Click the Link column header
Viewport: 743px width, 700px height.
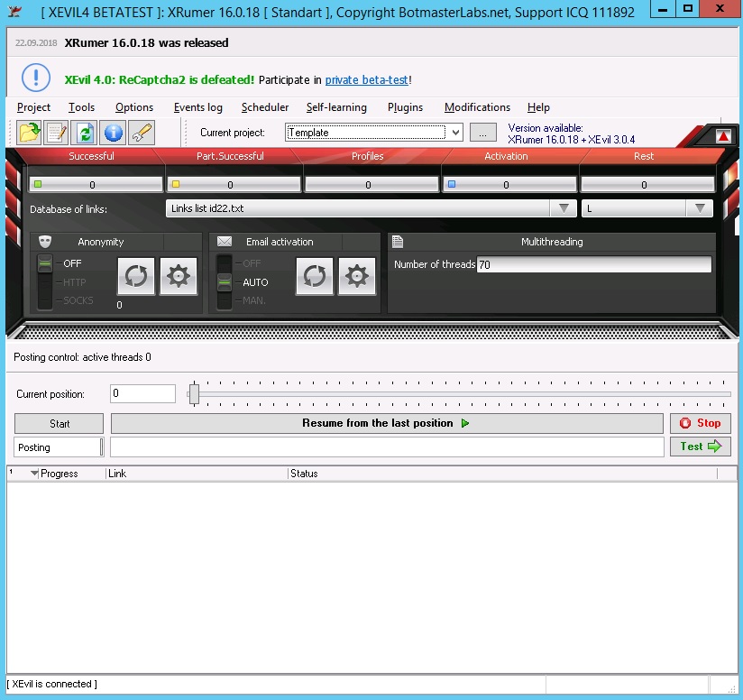click(x=197, y=474)
